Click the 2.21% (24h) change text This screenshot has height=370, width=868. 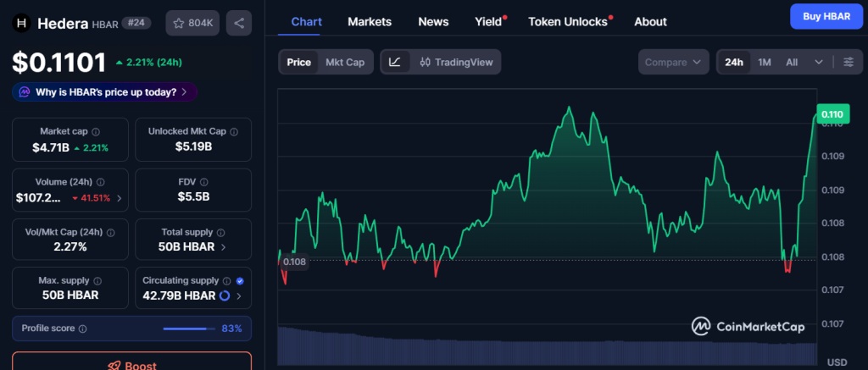[x=154, y=62]
